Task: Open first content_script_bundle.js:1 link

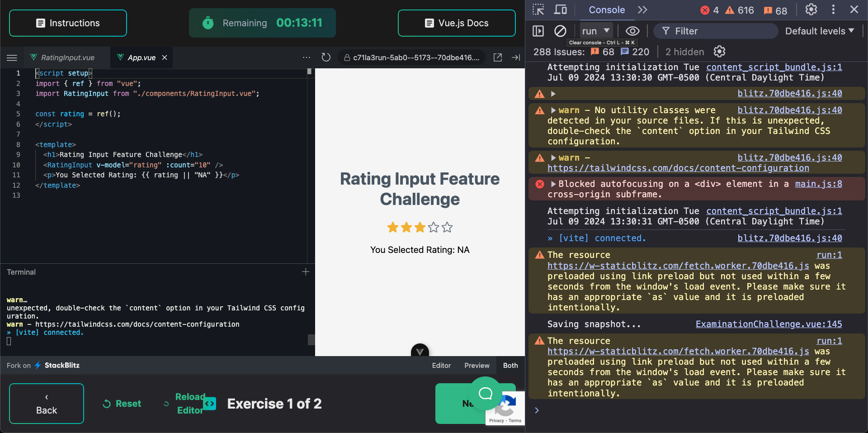Action: pos(774,67)
